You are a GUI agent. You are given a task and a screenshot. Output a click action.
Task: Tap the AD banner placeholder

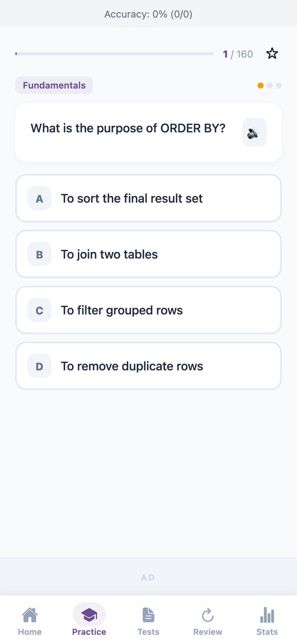tap(148, 577)
